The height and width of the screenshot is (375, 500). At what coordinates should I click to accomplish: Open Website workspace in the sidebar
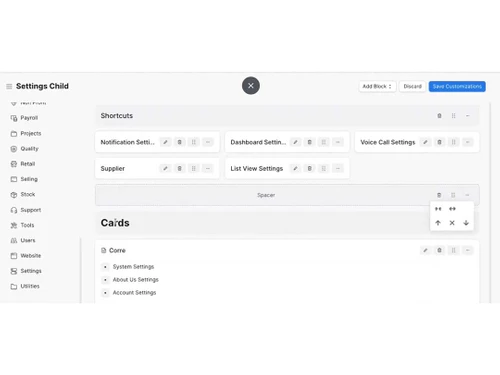pyautogui.click(x=26, y=256)
